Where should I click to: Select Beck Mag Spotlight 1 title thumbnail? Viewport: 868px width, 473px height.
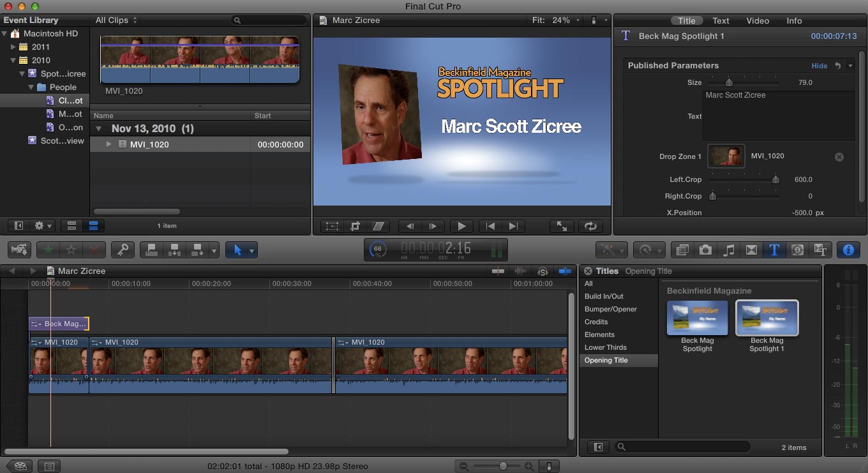click(767, 317)
